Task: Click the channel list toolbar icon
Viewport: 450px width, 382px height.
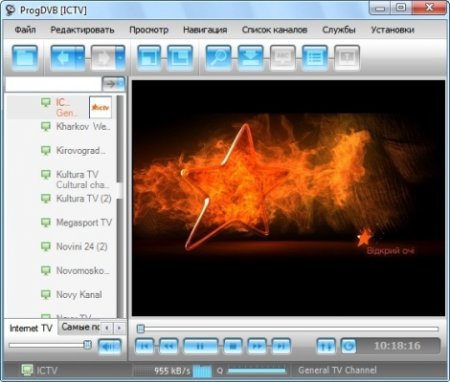Action: [x=315, y=58]
